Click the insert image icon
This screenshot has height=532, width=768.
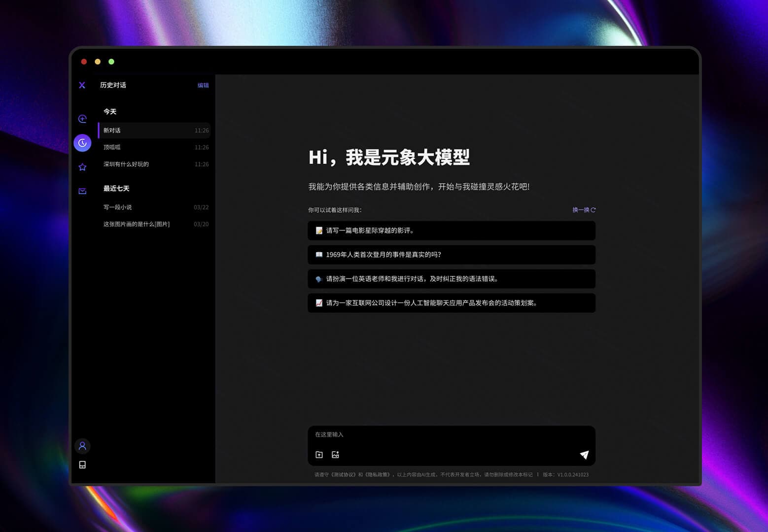[x=335, y=455]
